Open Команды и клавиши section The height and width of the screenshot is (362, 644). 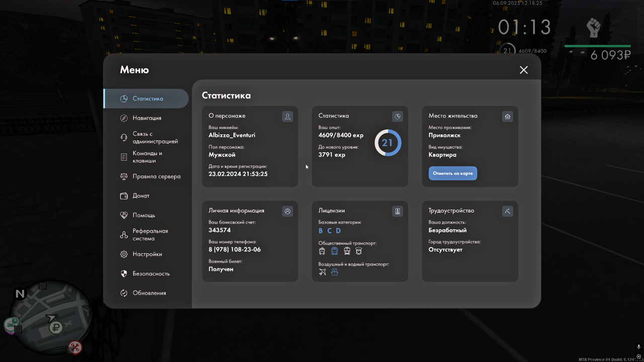pos(146,157)
